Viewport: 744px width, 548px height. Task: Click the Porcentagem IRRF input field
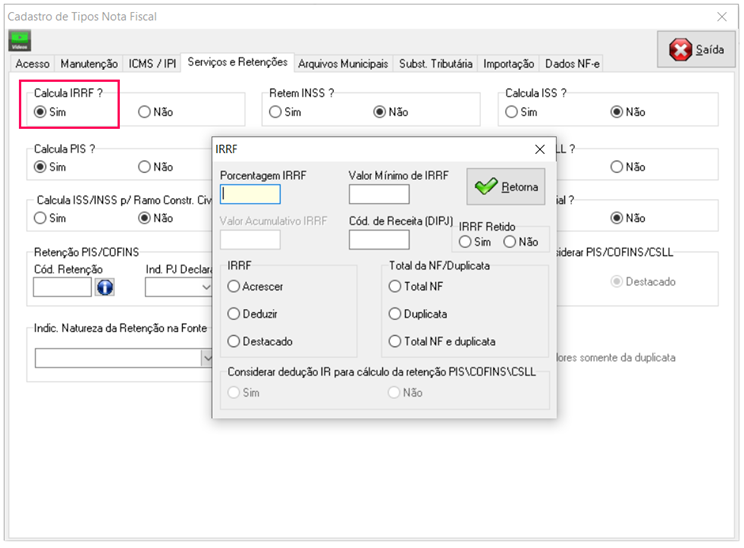(250, 194)
